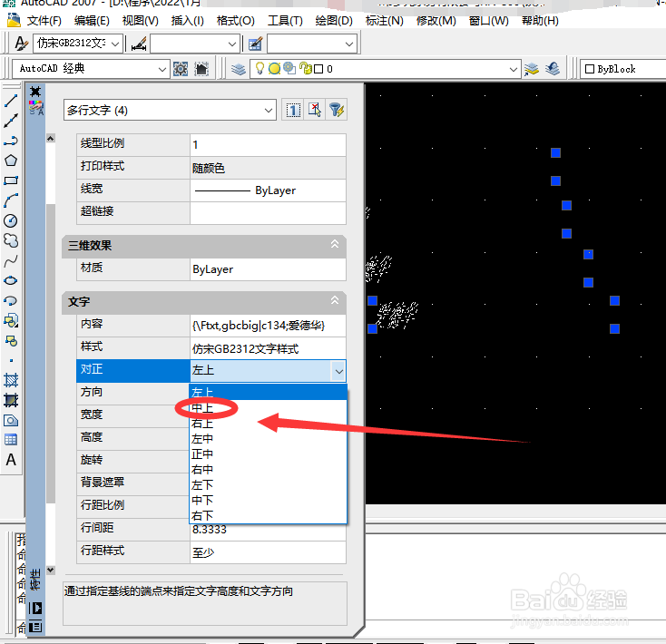Collapse the 三维效果 section
The image size is (666, 644).
335,244
